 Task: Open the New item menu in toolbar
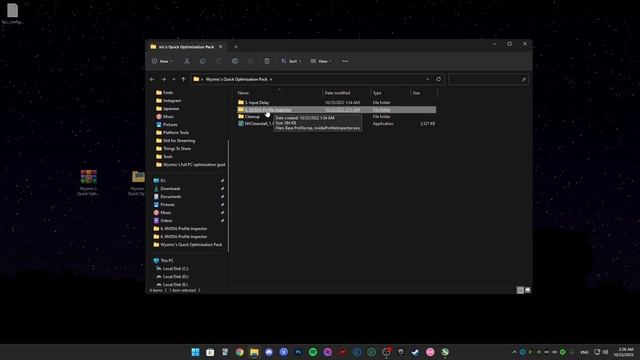(162, 61)
